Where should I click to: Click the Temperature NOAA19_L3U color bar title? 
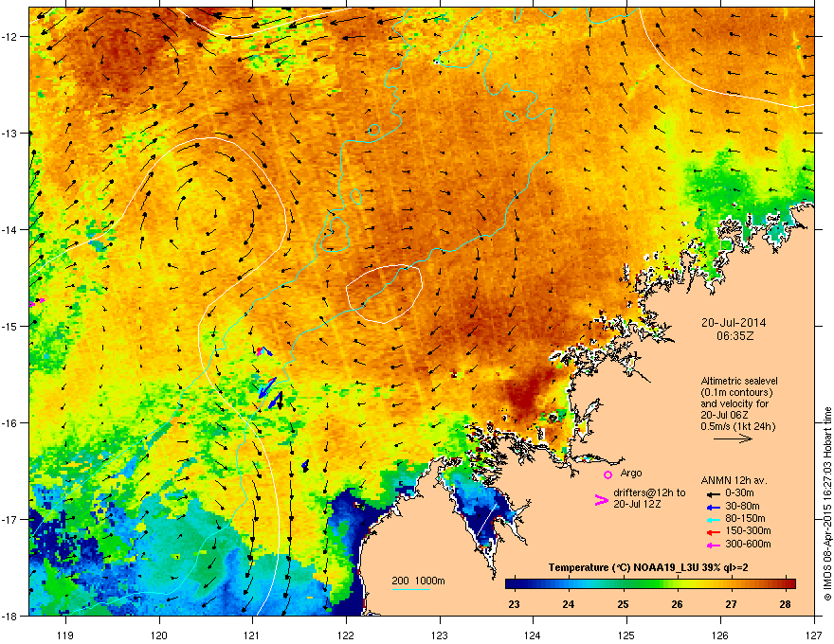click(648, 568)
